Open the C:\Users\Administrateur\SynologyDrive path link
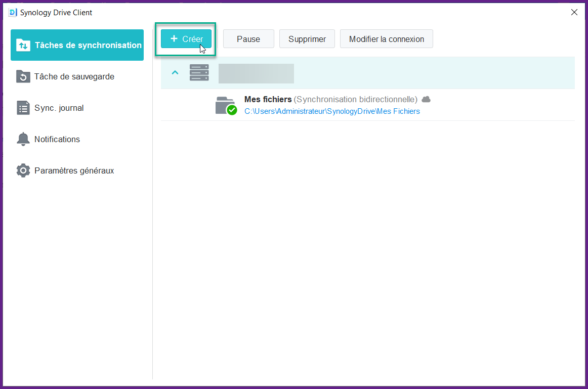The image size is (588, 389). point(332,111)
